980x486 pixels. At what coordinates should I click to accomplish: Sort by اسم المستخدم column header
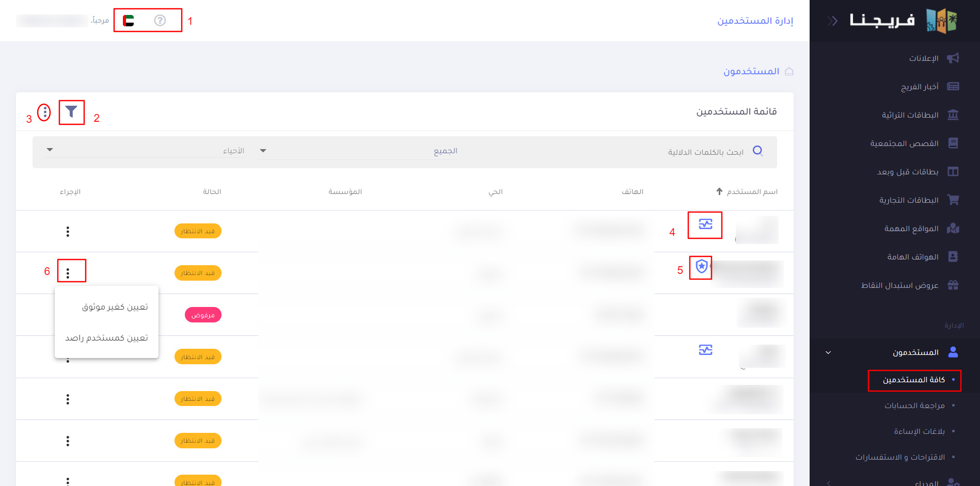tap(751, 192)
